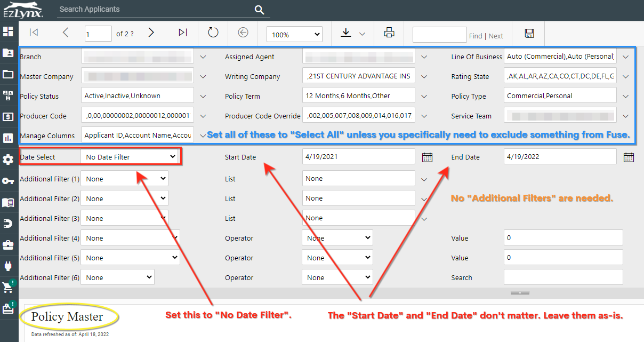Expand the Branch dropdown
This screenshot has width=644, height=342.
tap(203, 57)
